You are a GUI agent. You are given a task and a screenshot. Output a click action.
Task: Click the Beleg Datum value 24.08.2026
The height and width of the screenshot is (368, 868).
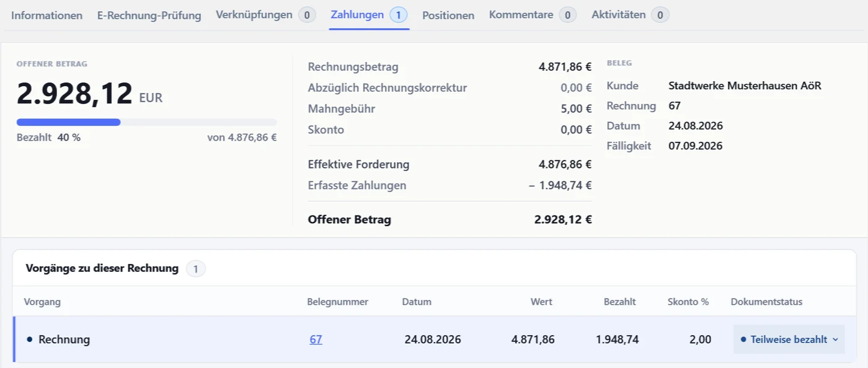(696, 126)
